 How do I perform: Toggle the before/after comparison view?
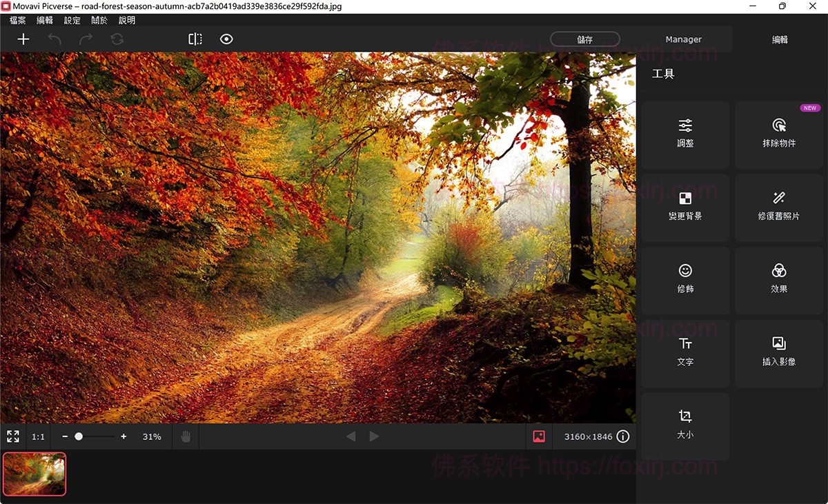tap(195, 39)
